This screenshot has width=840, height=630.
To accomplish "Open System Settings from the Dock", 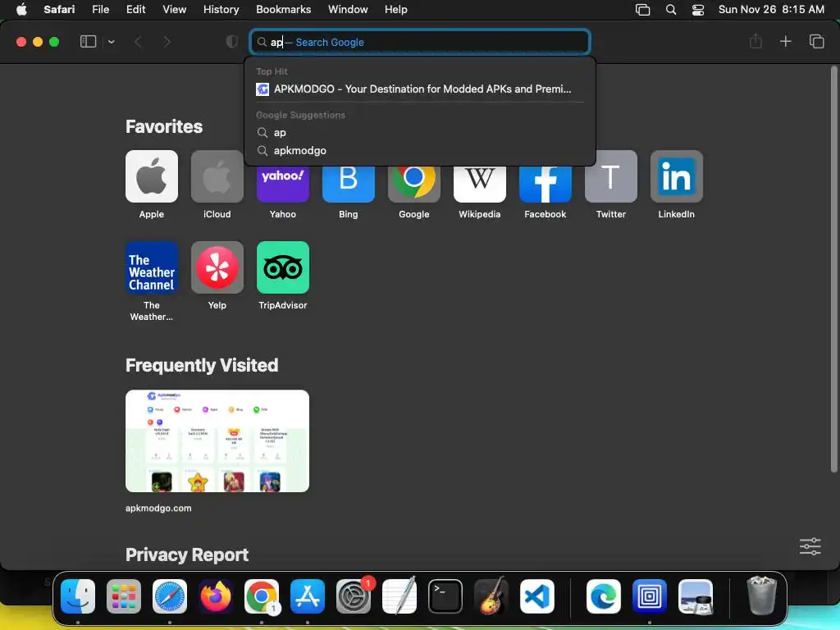I will coord(354,596).
